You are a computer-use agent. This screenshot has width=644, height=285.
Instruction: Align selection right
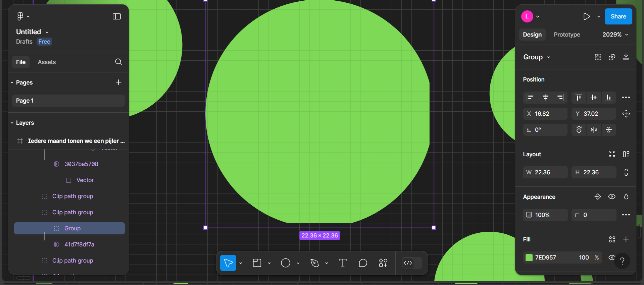[x=560, y=98]
